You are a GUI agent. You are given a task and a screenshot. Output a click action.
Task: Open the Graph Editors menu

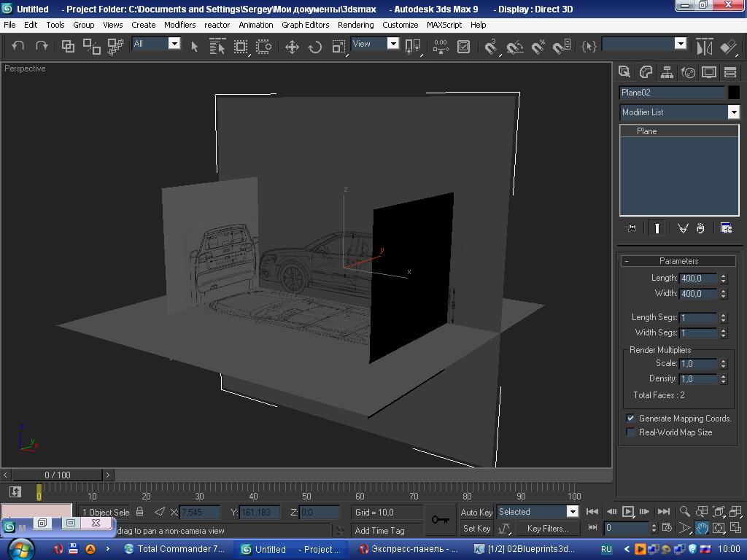[x=305, y=25]
